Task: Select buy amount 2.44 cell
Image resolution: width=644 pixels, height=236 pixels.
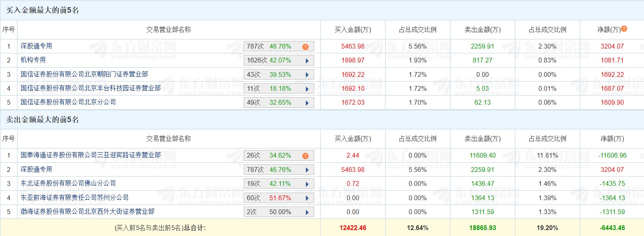Action: [x=353, y=156]
